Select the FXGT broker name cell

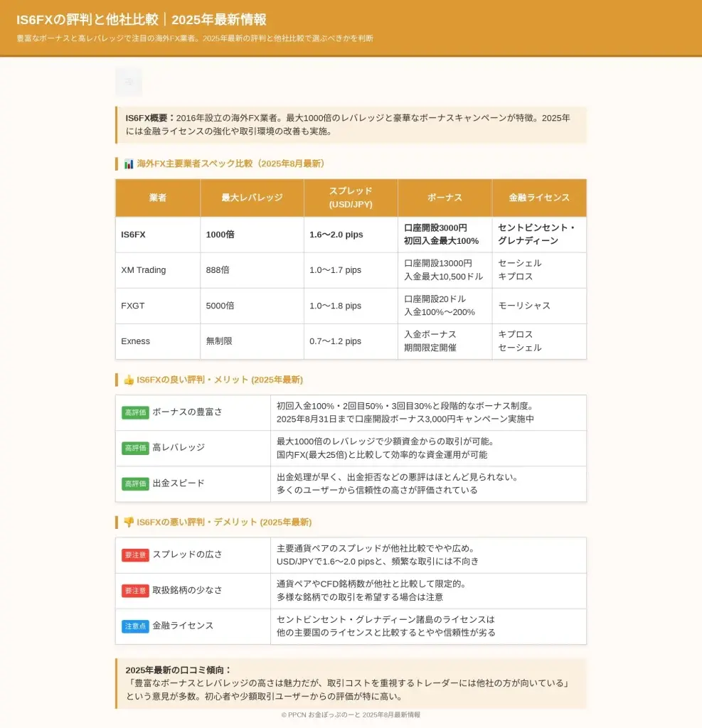132,306
